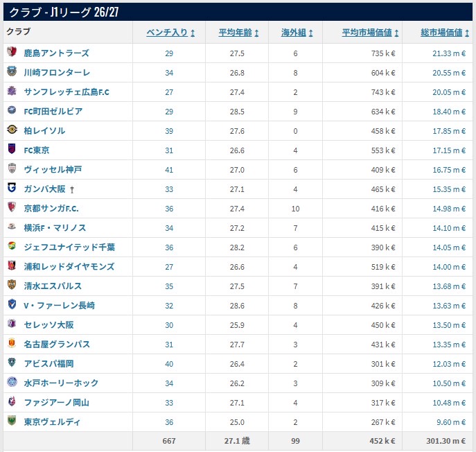
Task: Click the V・ファーレン長崎 crest icon
Action: 12,304
